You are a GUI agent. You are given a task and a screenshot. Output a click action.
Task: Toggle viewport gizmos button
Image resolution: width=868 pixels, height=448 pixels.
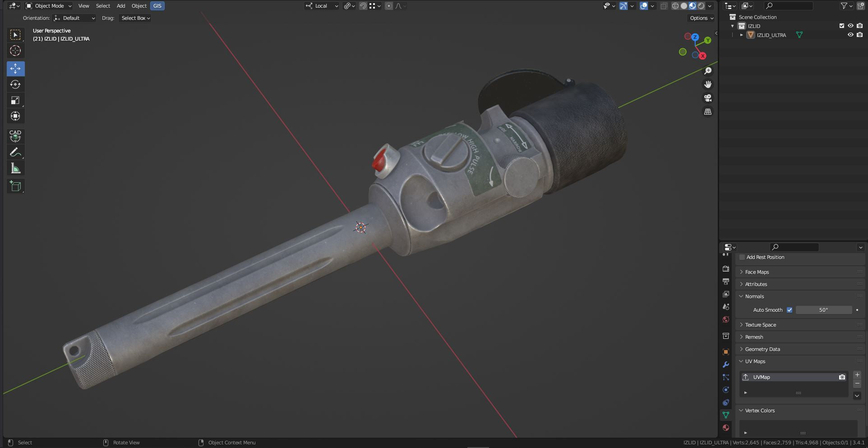[623, 6]
